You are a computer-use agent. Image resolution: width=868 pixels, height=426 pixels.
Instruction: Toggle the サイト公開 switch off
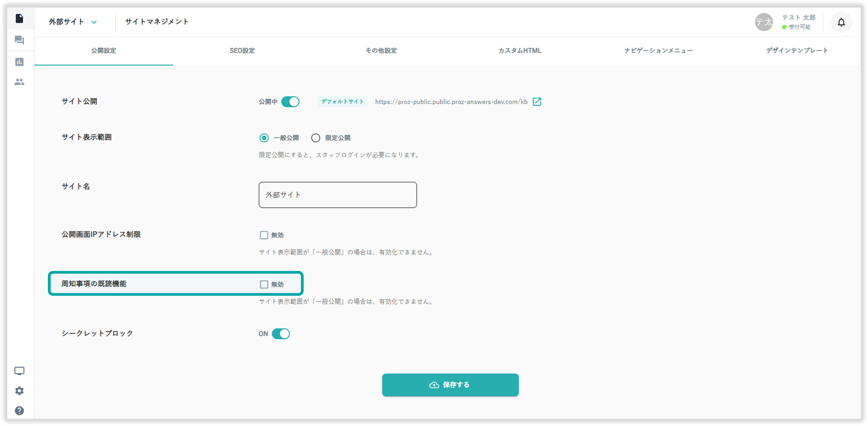click(290, 102)
